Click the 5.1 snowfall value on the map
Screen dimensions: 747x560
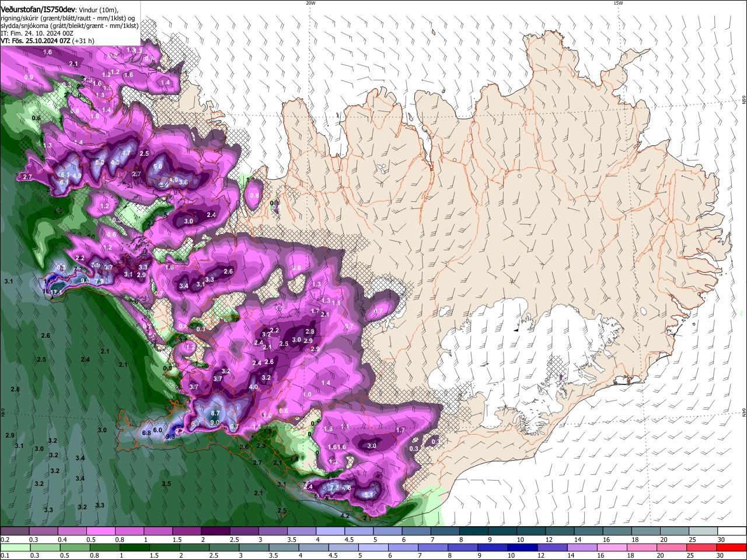369,495
